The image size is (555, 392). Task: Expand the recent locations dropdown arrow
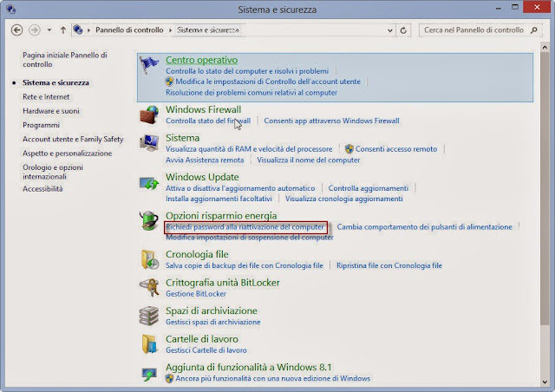(x=50, y=30)
